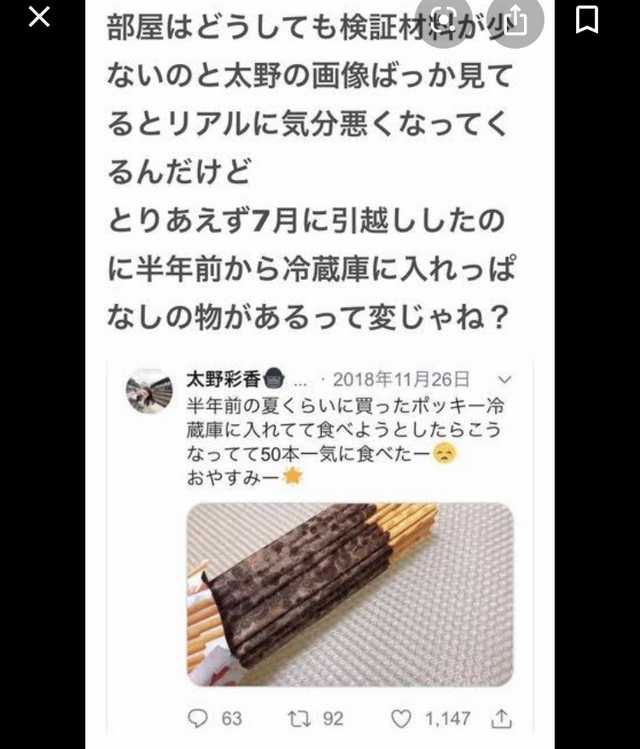Bookmark this image with the bookmark icon
640x749 pixels.
click(587, 20)
